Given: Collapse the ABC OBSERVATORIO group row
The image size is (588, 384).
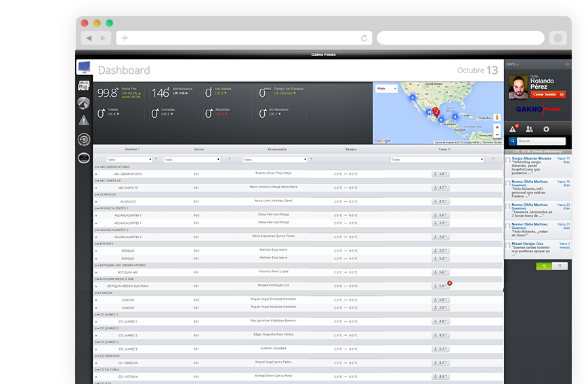Looking at the screenshot, I should tap(96, 167).
